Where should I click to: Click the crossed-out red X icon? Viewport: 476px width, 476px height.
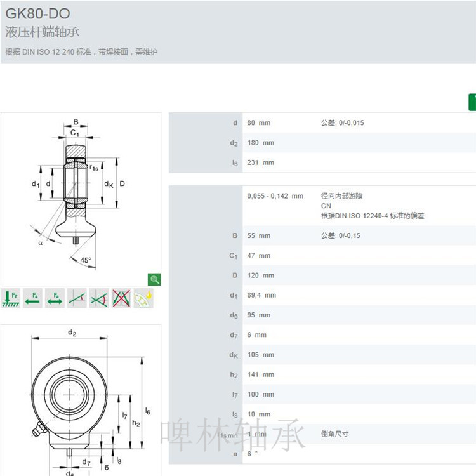pos(121,298)
